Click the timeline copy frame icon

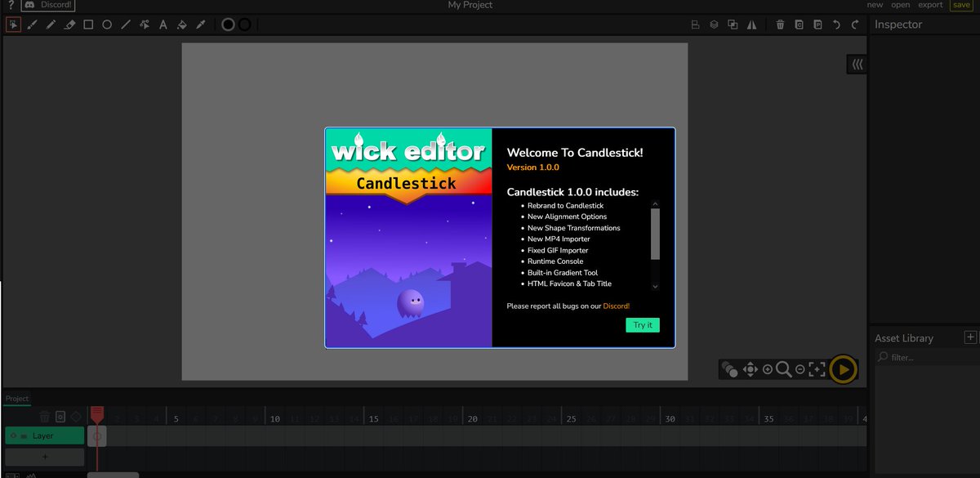tap(60, 417)
